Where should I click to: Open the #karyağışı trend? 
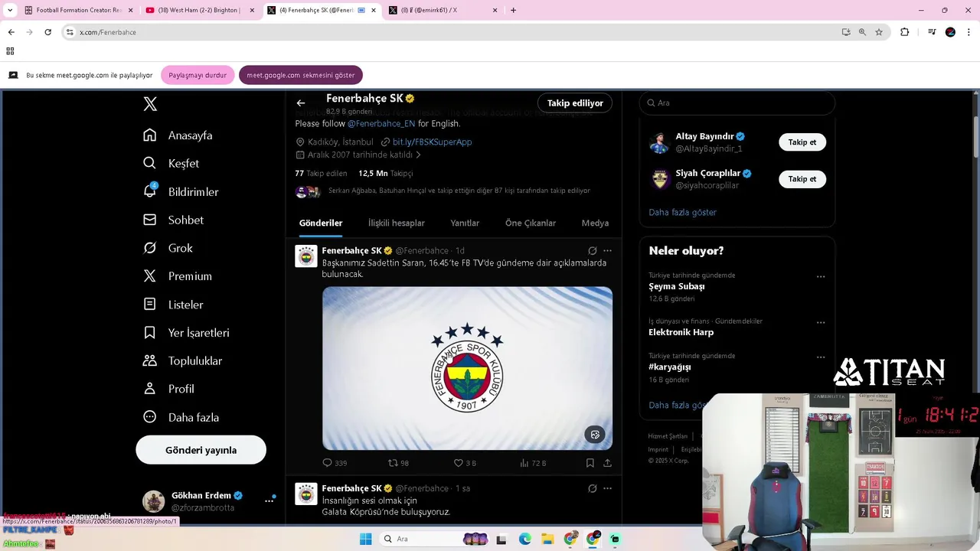click(x=670, y=367)
